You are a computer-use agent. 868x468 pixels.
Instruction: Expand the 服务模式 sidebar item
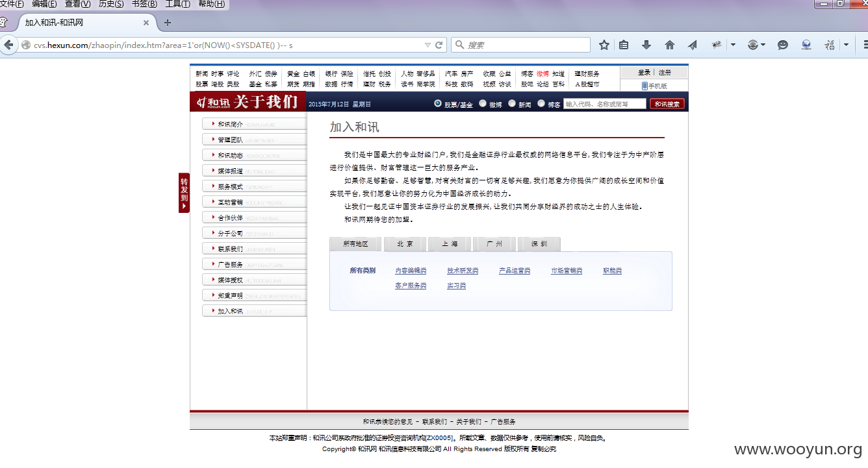pos(254,186)
